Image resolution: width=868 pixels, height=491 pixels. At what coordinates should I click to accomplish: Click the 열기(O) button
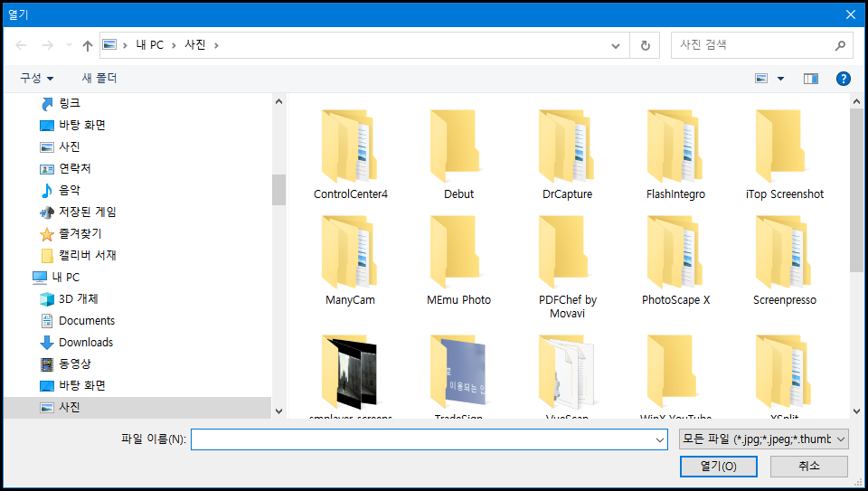coord(719,466)
